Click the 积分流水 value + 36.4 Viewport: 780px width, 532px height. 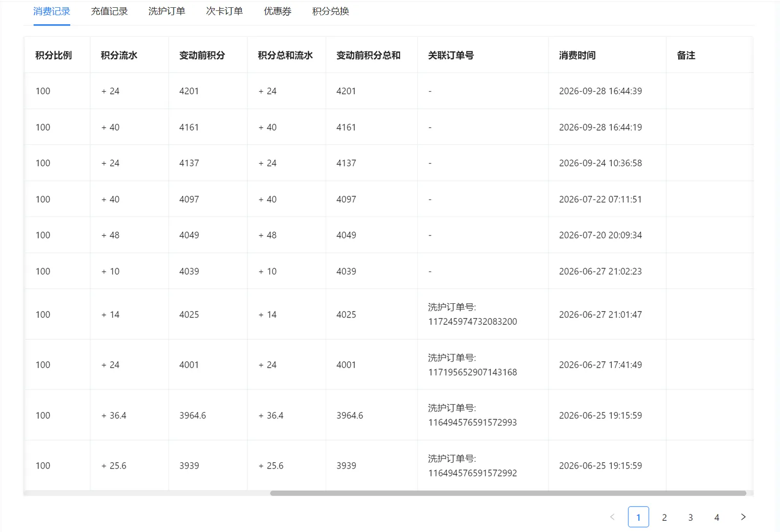[114, 415]
